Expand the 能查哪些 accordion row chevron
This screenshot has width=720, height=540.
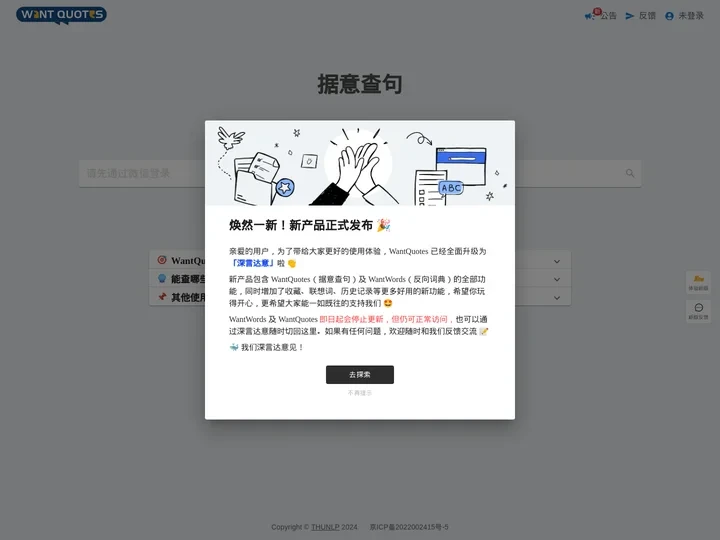pyautogui.click(x=557, y=279)
